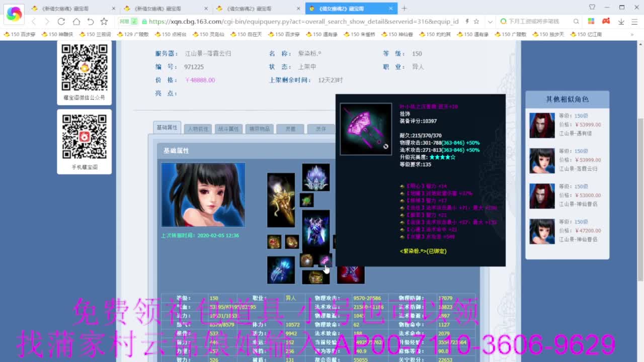This screenshot has height=362, width=644.
Task: Open bookmark '129 广陵散'
Action: [132, 34]
